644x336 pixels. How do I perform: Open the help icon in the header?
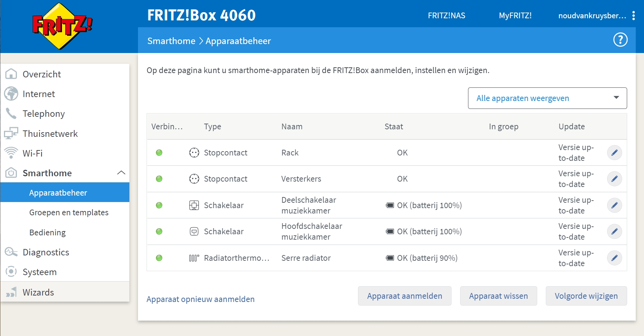(x=621, y=40)
